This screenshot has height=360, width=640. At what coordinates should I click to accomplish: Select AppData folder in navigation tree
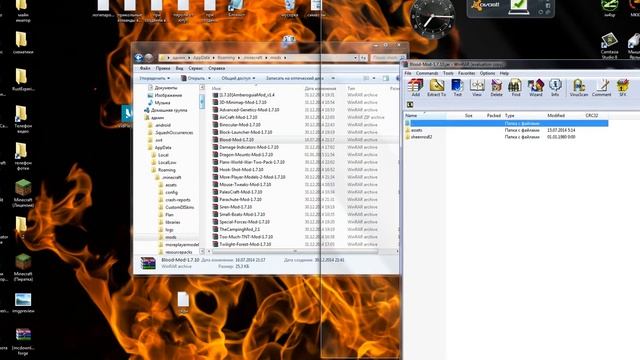click(163, 147)
